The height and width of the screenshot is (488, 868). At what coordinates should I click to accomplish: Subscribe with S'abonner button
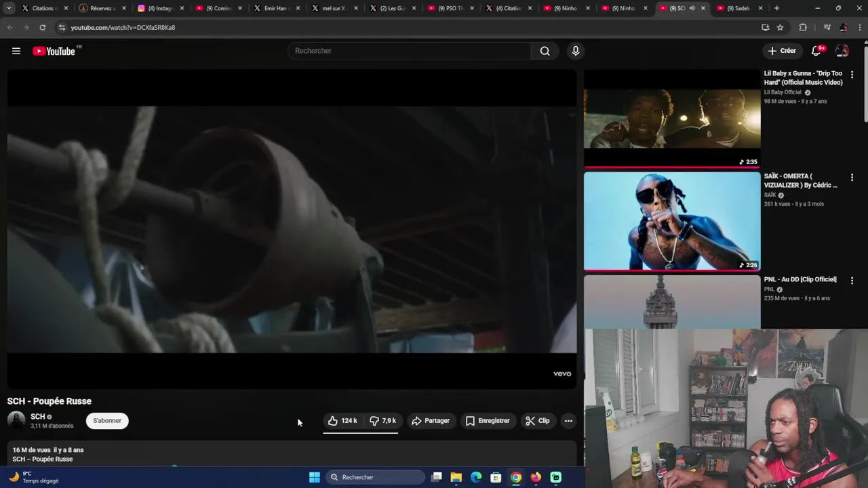click(x=107, y=421)
